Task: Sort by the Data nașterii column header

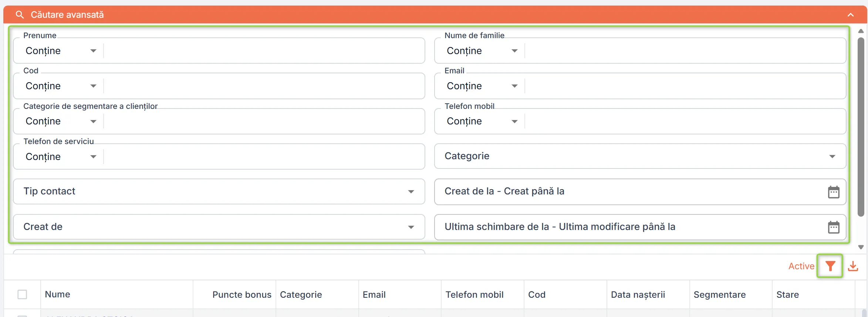Action: pos(638,295)
